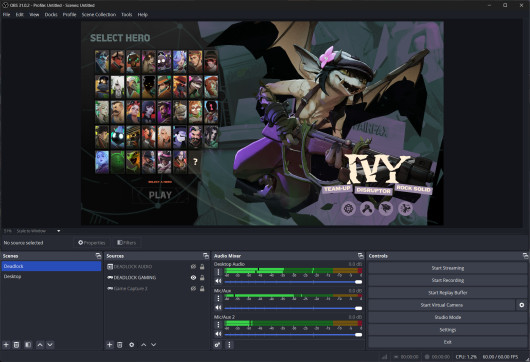Select the Deadlock scene
Image resolution: width=530 pixels, height=362 pixels.
tap(51, 266)
